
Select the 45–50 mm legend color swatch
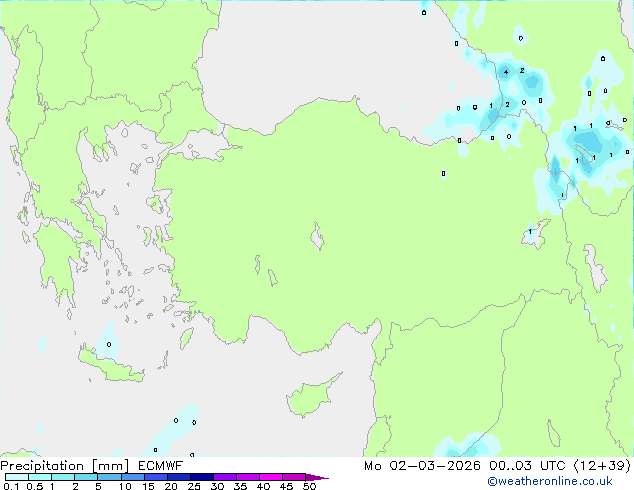coord(294,477)
